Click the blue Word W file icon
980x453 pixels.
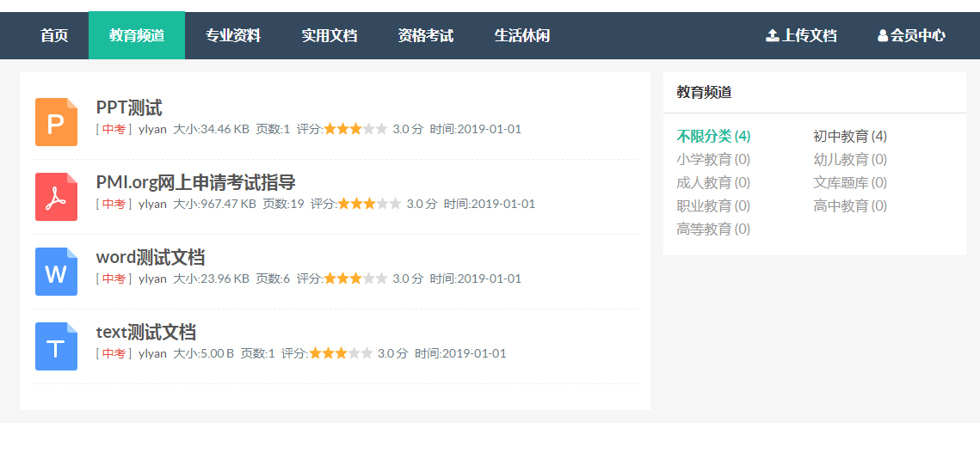coord(56,271)
